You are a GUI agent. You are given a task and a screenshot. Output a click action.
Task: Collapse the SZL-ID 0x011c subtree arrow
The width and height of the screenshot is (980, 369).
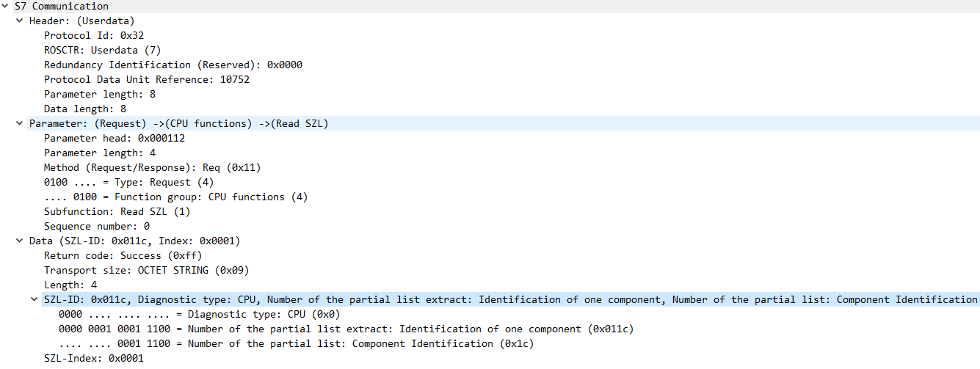tap(35, 299)
